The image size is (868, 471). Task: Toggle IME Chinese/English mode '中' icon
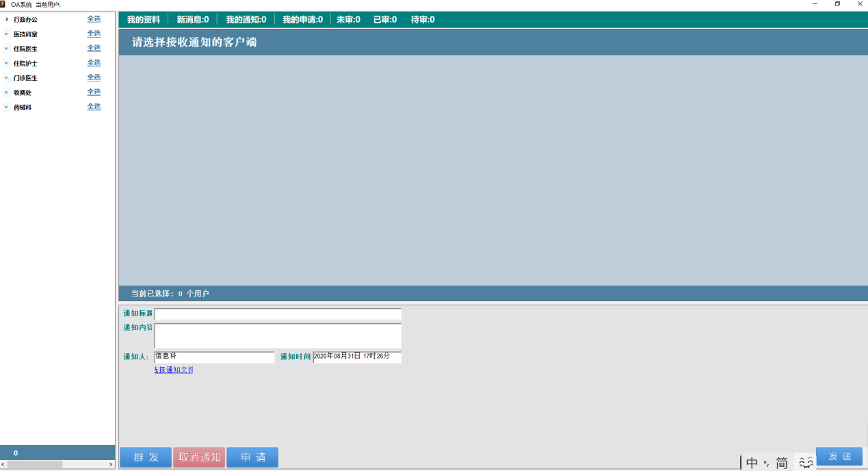pos(752,463)
